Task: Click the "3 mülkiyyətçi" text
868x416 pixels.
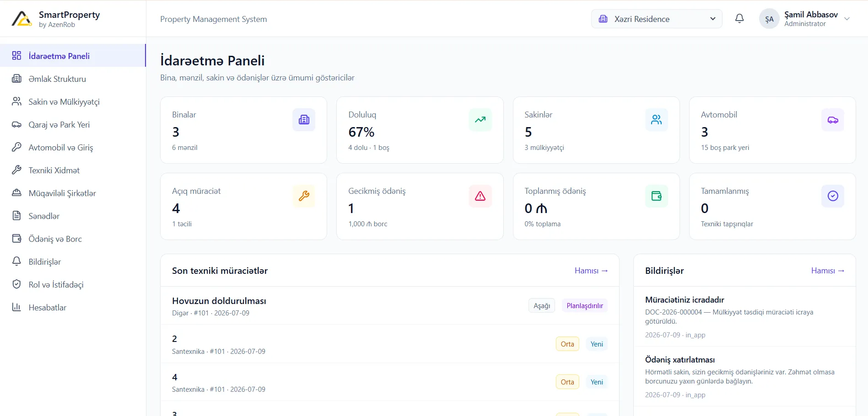Action: pyautogui.click(x=544, y=148)
